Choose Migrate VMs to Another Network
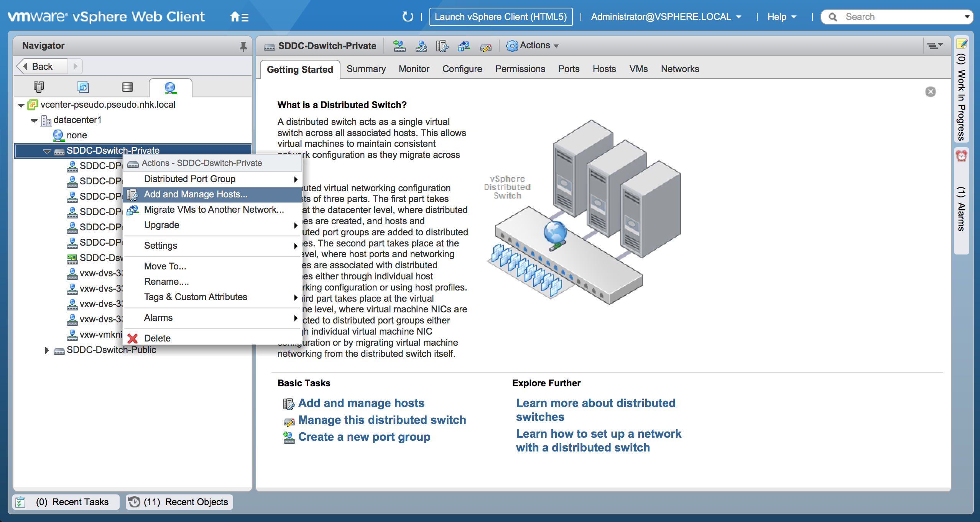Viewport: 980px width, 522px height. coord(212,210)
